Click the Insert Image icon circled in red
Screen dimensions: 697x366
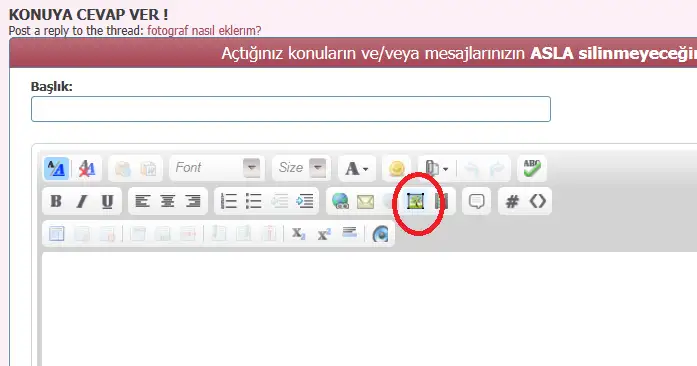click(x=416, y=201)
